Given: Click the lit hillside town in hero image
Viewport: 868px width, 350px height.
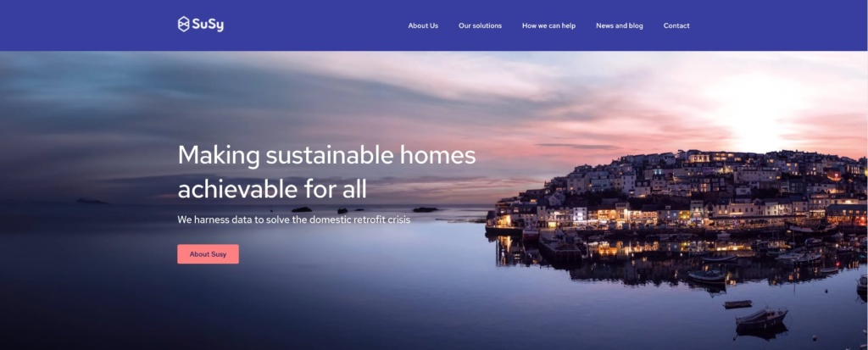Looking at the screenshot, I should (681, 191).
